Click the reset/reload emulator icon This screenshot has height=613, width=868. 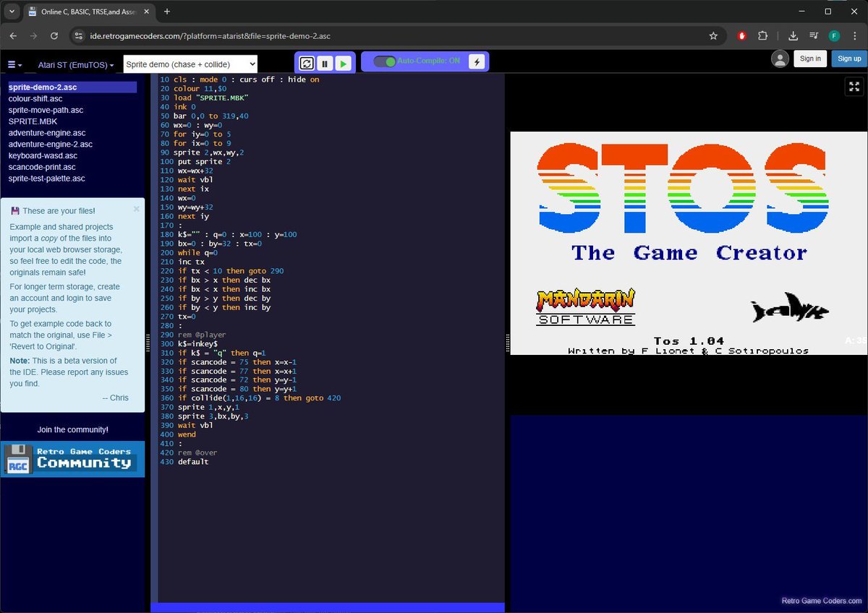click(x=307, y=63)
